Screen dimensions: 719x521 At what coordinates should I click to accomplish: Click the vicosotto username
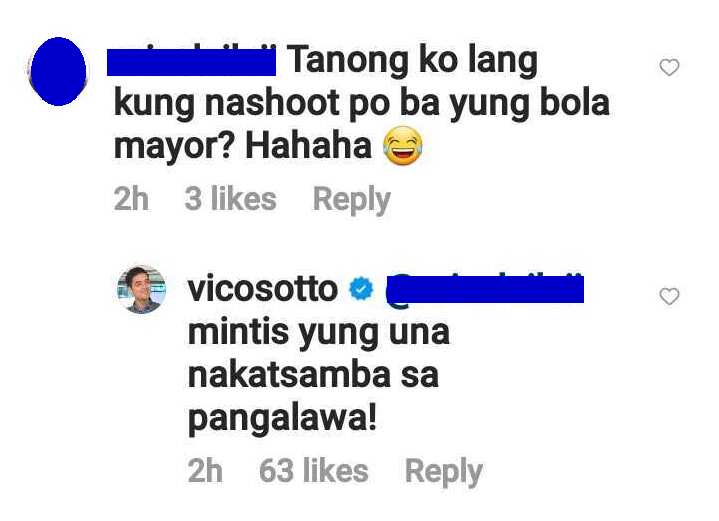point(263,288)
